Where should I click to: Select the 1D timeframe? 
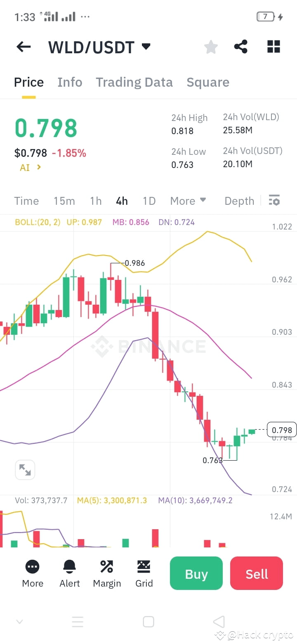coord(149,201)
